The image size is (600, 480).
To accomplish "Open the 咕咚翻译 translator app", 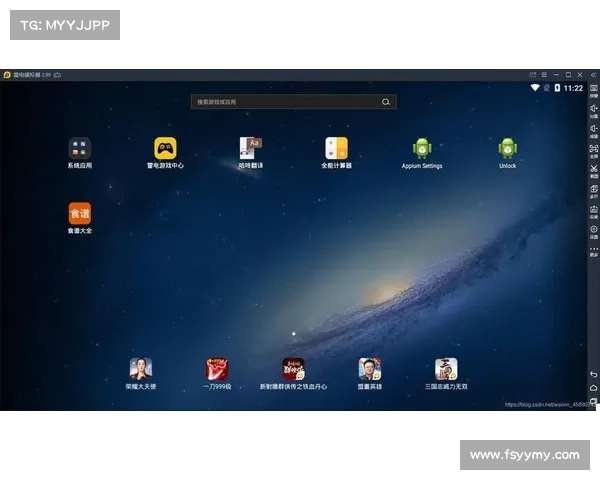I will [x=251, y=149].
